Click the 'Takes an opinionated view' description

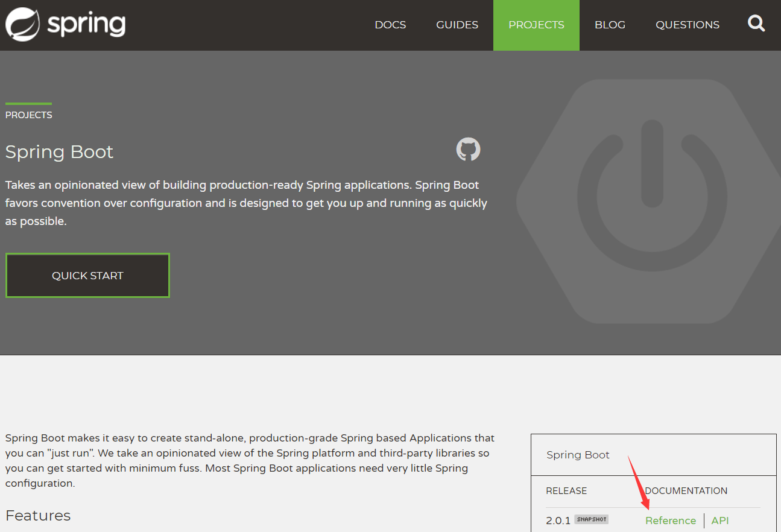pyautogui.click(x=246, y=203)
